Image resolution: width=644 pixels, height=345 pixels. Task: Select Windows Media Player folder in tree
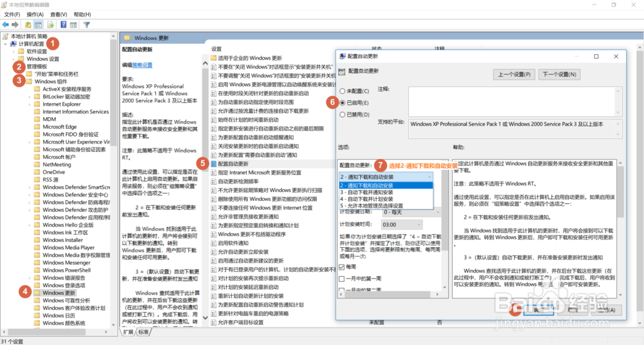(68, 248)
